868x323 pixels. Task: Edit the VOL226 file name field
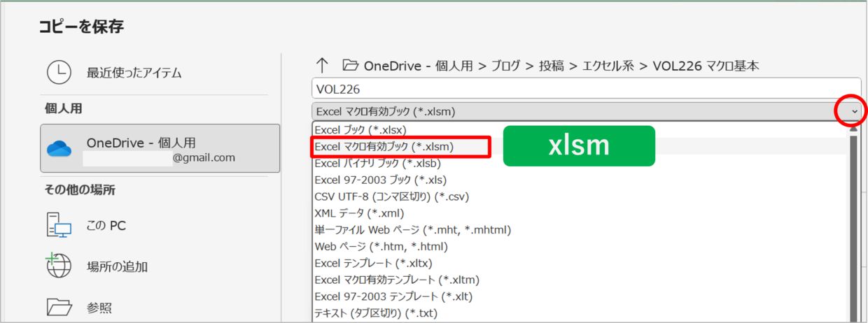[587, 89]
